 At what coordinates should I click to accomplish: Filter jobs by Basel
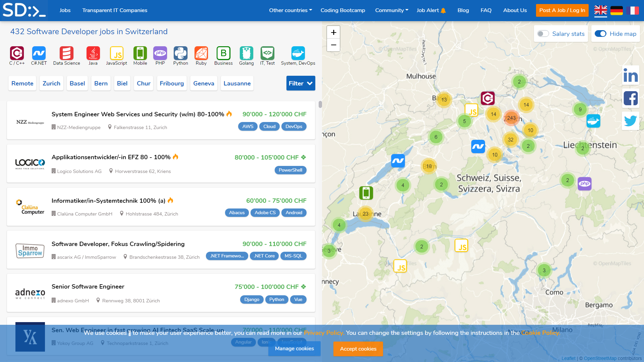[77, 83]
